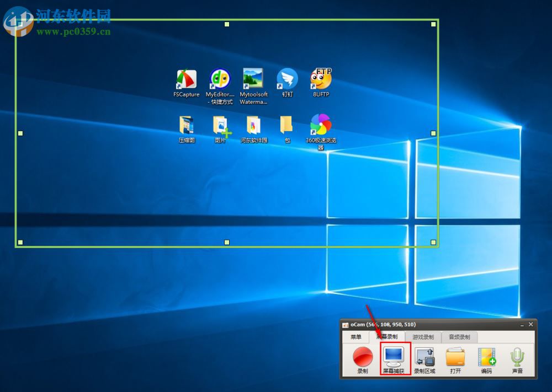
Task: Click the top-right corner handle of capture frame
Action: (x=433, y=24)
